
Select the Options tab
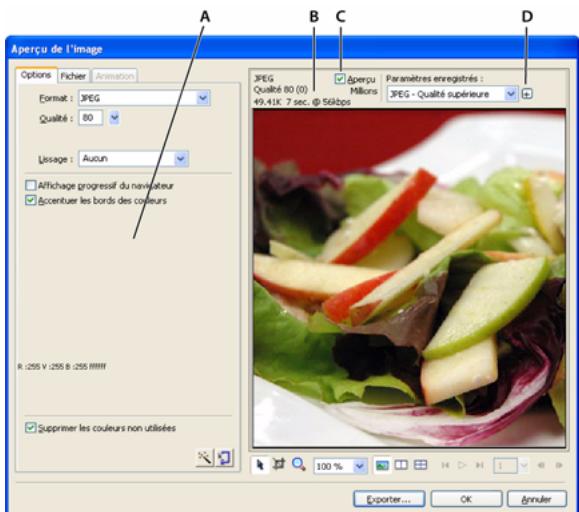(36, 75)
